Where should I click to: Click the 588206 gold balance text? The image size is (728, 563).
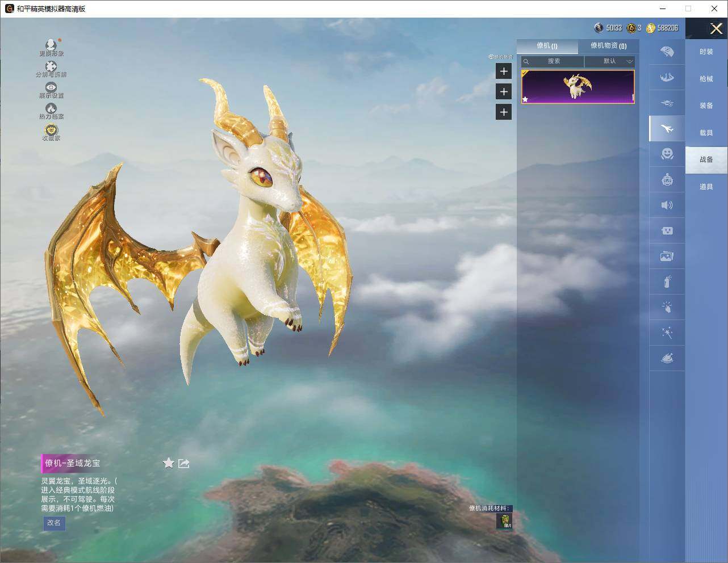[x=667, y=28]
